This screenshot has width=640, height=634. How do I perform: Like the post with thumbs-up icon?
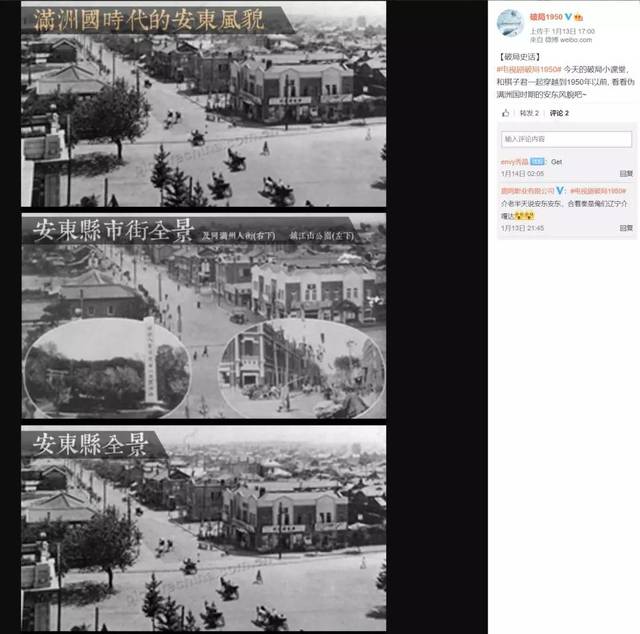[506, 113]
